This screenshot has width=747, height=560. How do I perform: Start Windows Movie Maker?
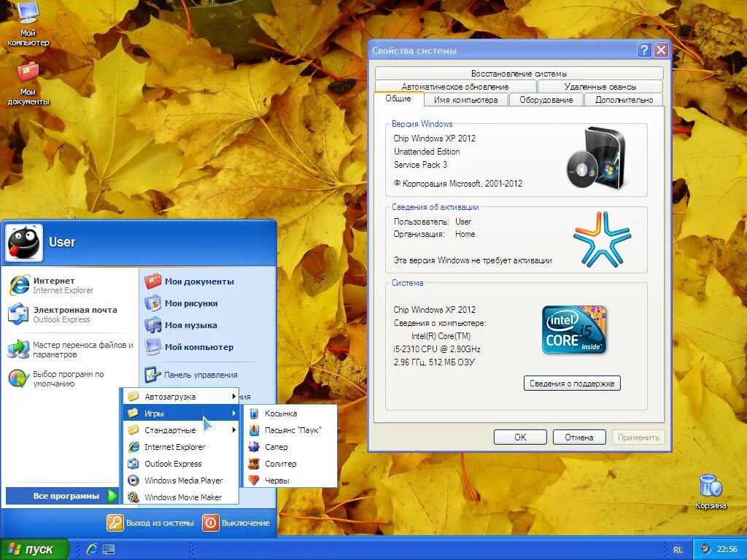181,497
